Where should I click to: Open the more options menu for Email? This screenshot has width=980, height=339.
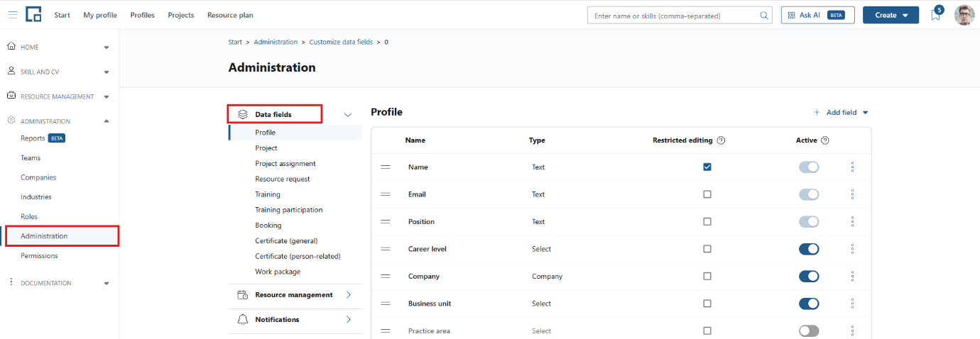pos(852,194)
